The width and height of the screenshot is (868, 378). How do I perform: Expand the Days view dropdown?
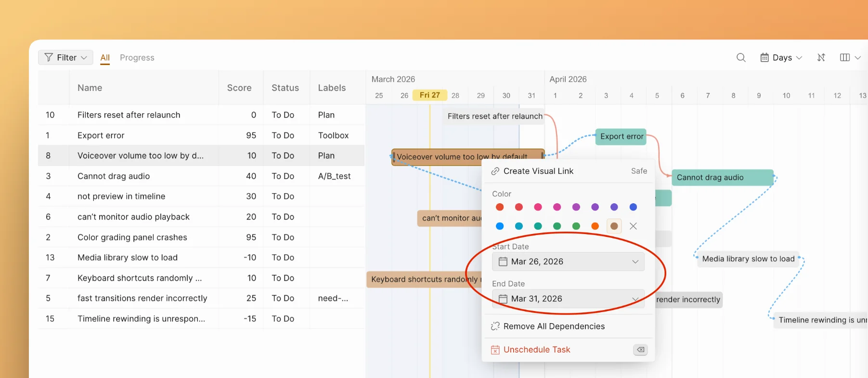[x=781, y=58]
